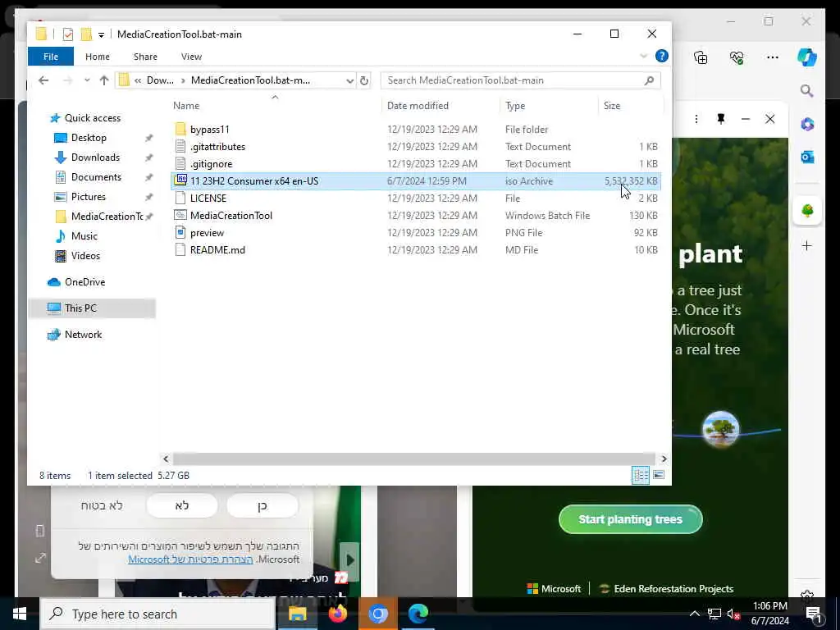Click the לא button in the feedback prompt

pyautogui.click(x=181, y=505)
